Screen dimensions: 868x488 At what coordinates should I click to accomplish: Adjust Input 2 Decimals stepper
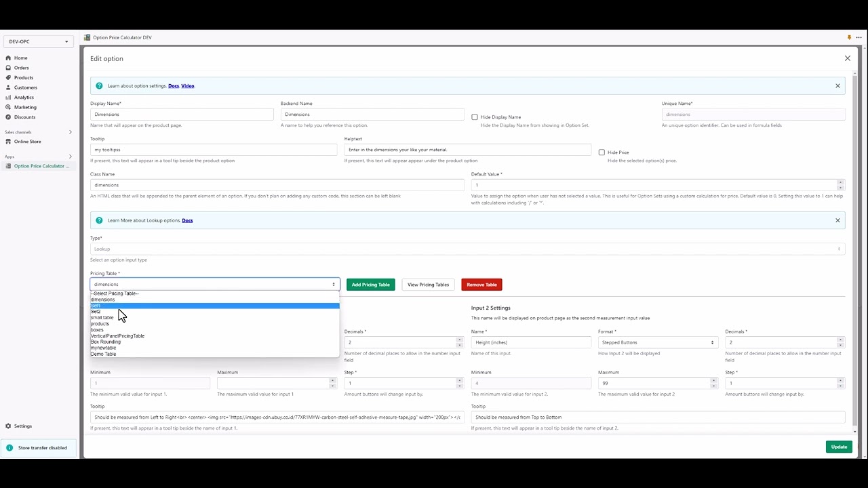click(841, 342)
